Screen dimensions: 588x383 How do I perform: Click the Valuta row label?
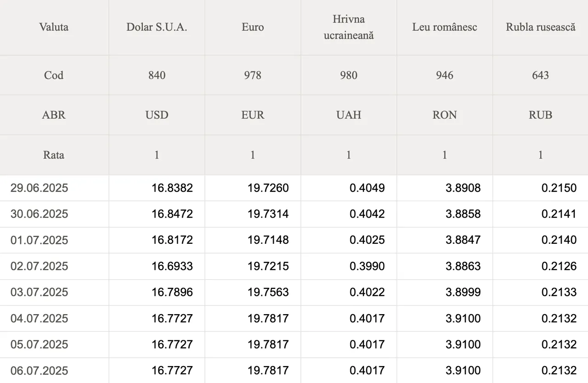pos(54,27)
